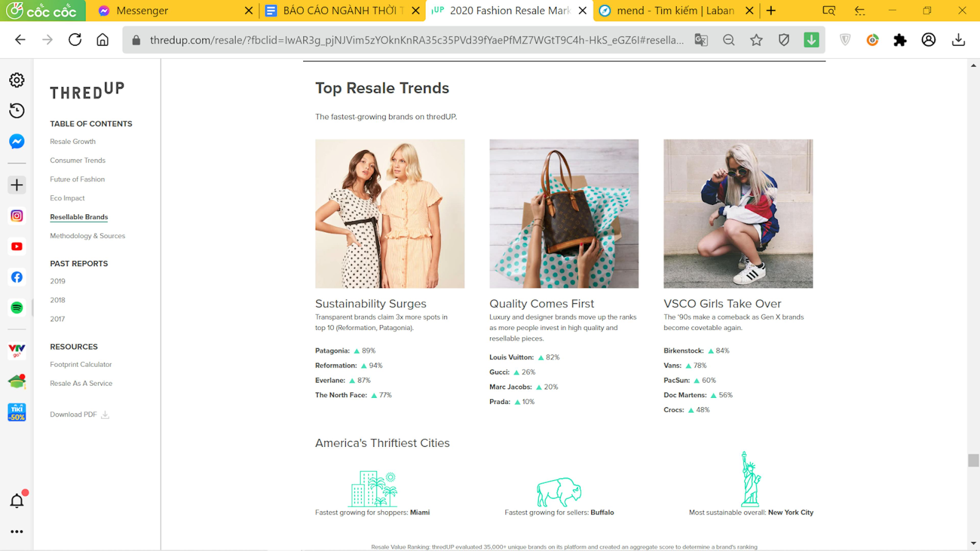Open shield protection icon in address bar
The image size is (980, 551).
click(x=784, y=40)
